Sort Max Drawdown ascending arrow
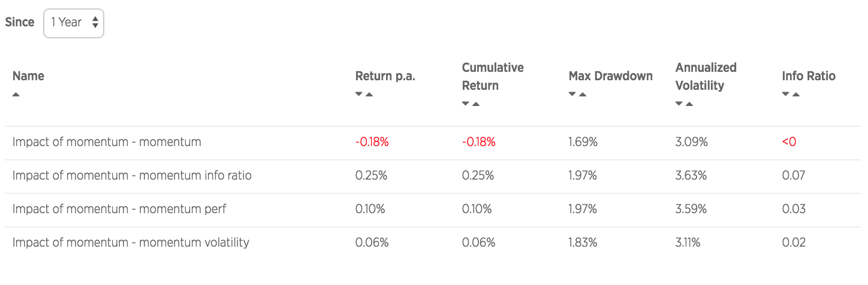 coord(583,95)
